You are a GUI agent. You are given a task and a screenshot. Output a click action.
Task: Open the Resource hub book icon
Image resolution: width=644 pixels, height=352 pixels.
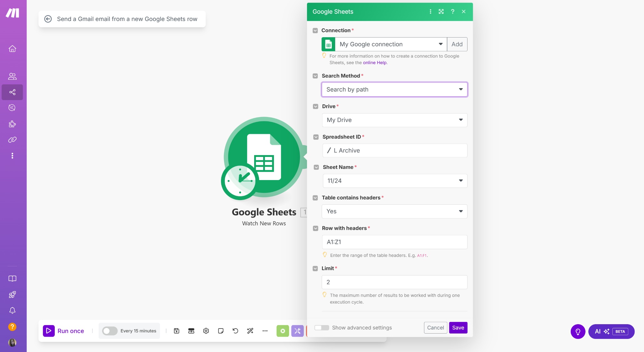click(x=12, y=279)
